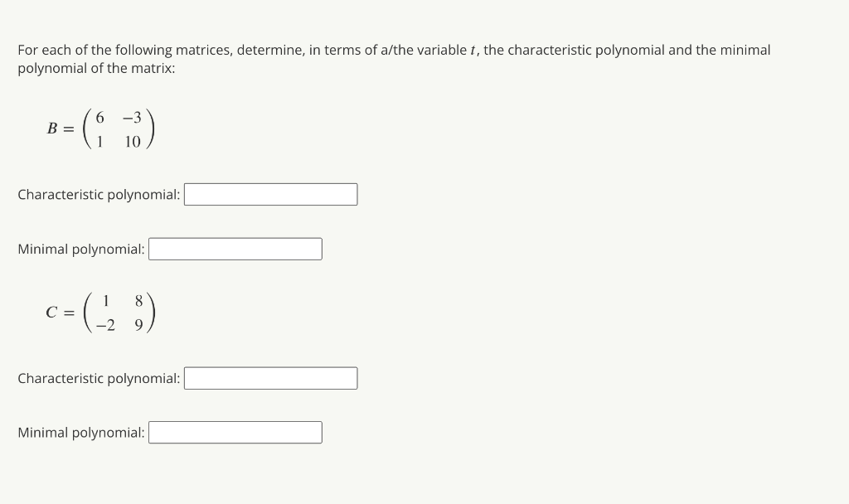Click the B minimal polynomial label
Viewport: 849px width, 504px height.
point(80,249)
